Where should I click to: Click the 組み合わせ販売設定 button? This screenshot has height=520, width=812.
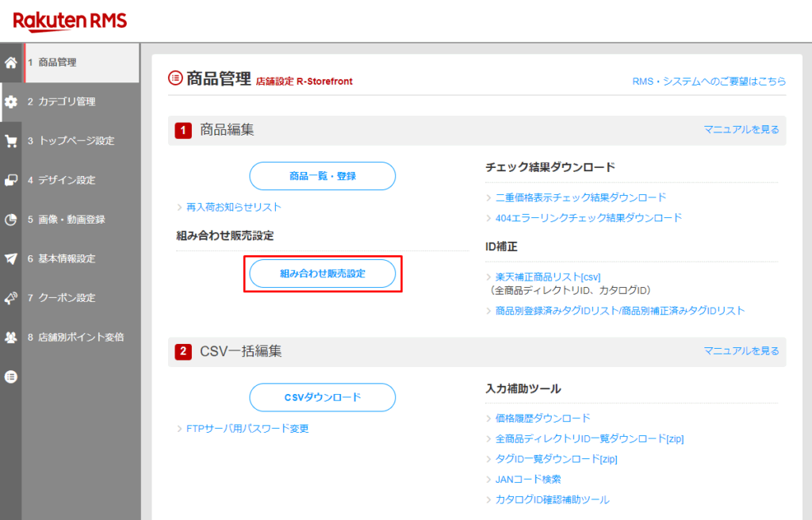[323, 273]
